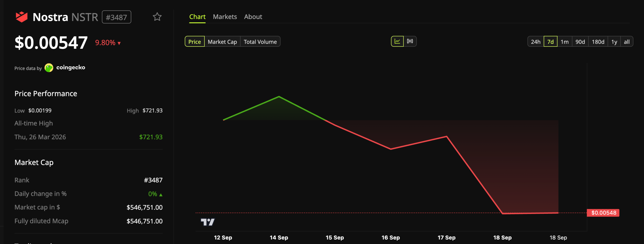Viewport: 644px width, 244px height.
Task: Open the Markets tab
Action: click(225, 17)
